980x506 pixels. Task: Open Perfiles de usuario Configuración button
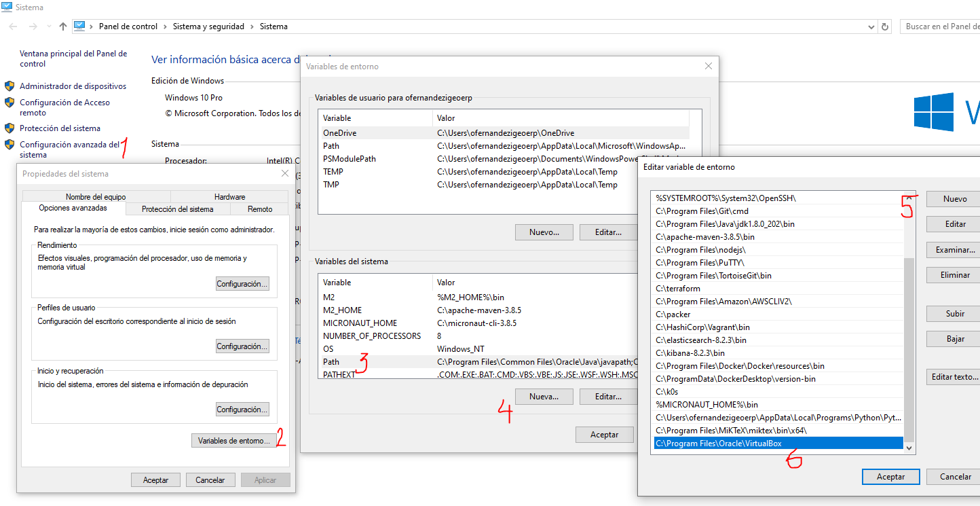click(242, 346)
